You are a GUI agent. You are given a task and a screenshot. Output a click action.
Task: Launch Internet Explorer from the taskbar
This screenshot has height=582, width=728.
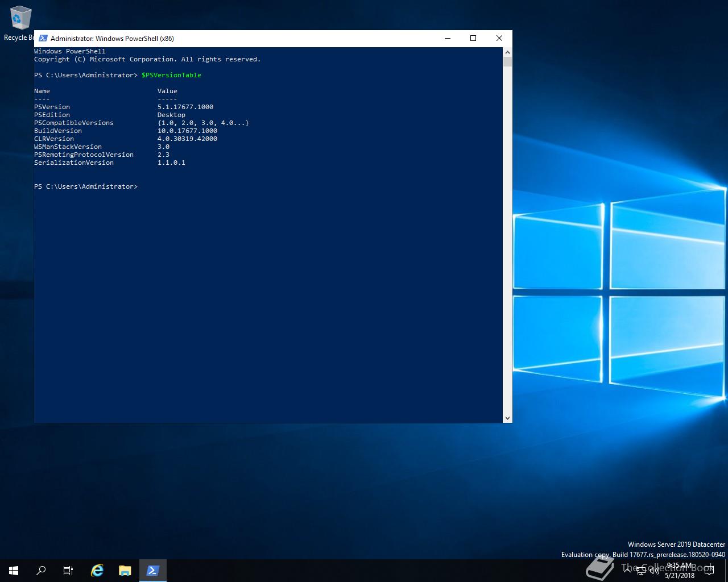(x=97, y=571)
